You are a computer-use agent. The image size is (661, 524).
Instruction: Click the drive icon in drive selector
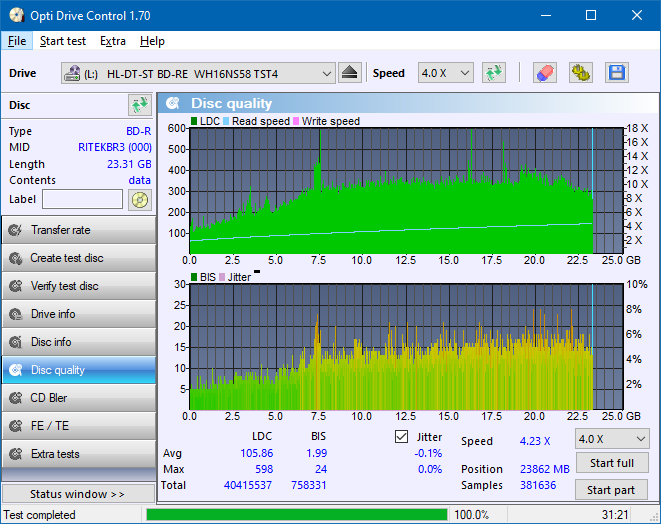(72, 73)
